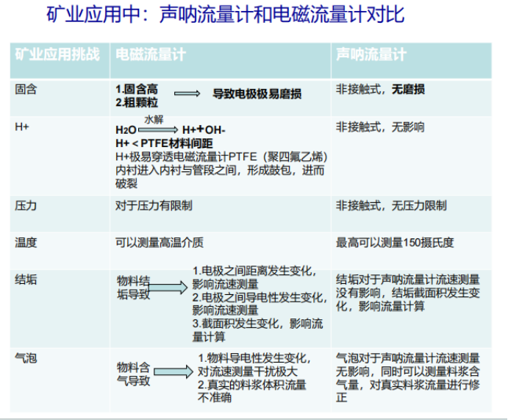Click the bold text 导致电极极易磨损
Image resolution: width=508 pixels, height=420 pixels.
pos(257,94)
